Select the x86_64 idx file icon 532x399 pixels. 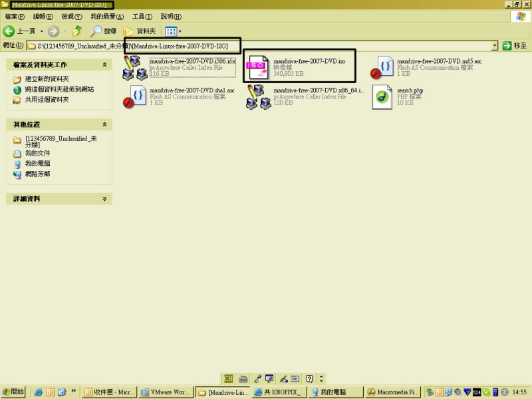259,97
